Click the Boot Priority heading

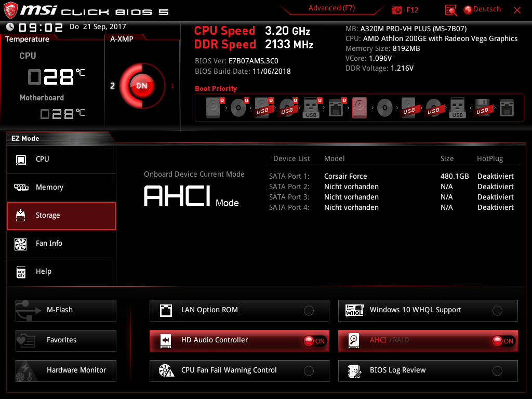click(216, 88)
